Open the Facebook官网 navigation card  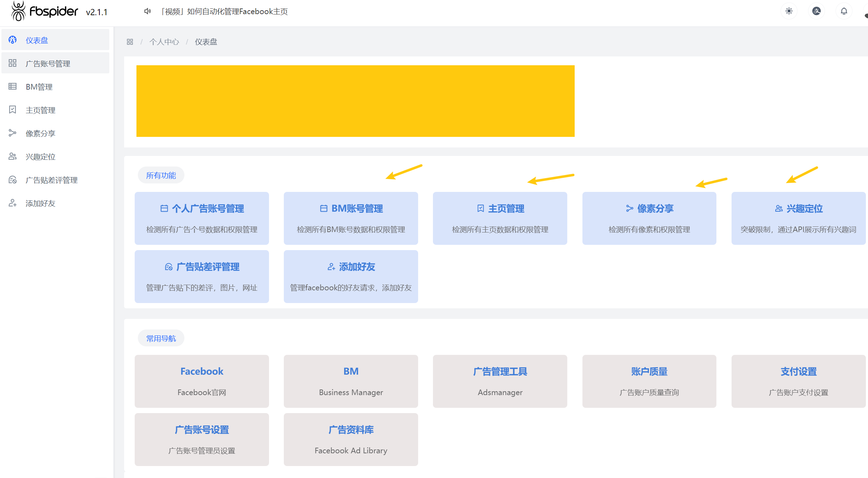[x=202, y=381]
